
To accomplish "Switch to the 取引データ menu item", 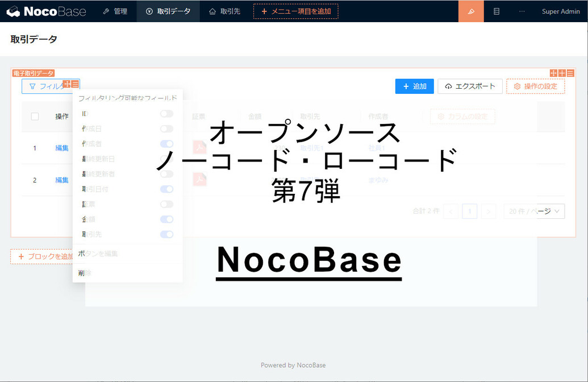I will 168,11.
